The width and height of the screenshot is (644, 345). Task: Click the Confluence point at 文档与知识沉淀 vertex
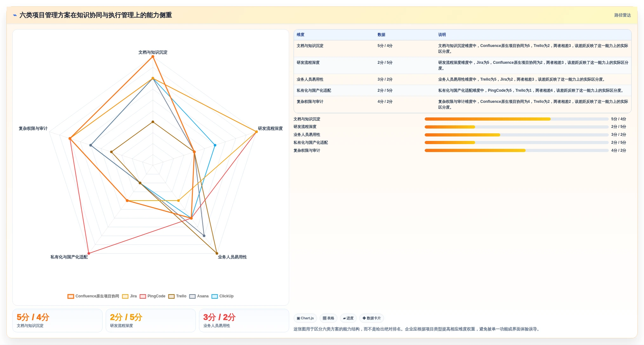(x=153, y=56)
